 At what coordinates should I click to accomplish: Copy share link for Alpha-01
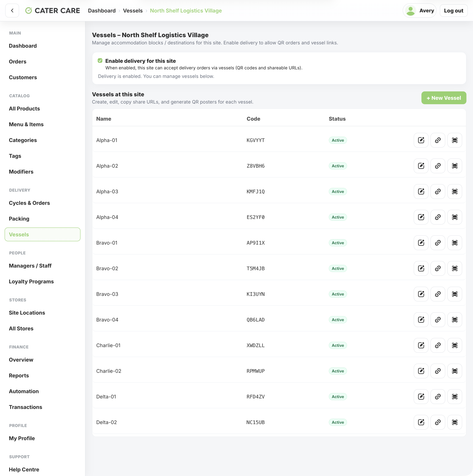pyautogui.click(x=438, y=140)
